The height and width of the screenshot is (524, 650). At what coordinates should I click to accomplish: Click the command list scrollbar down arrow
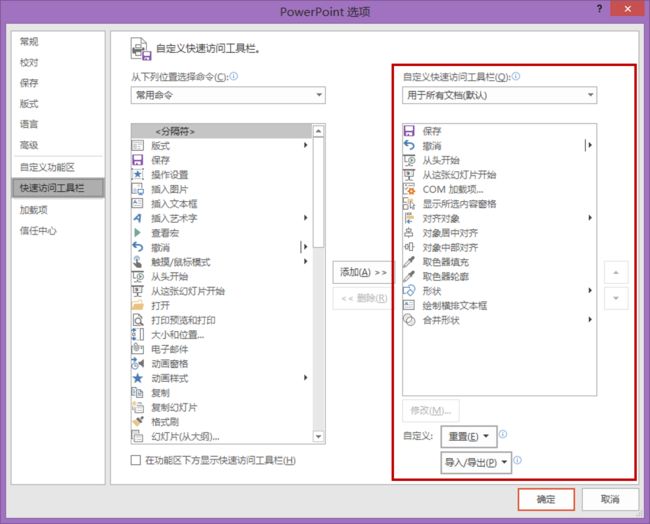click(x=318, y=437)
